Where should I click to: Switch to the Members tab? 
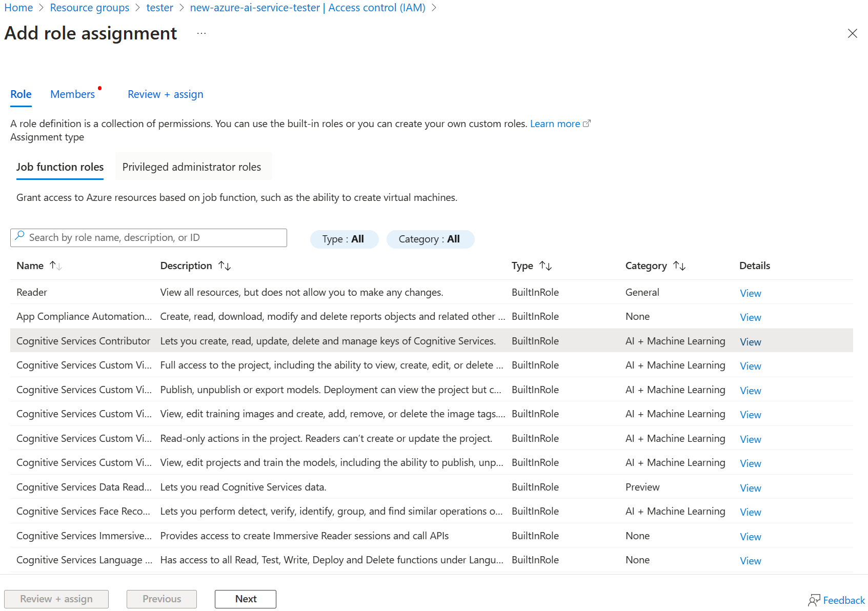[72, 94]
